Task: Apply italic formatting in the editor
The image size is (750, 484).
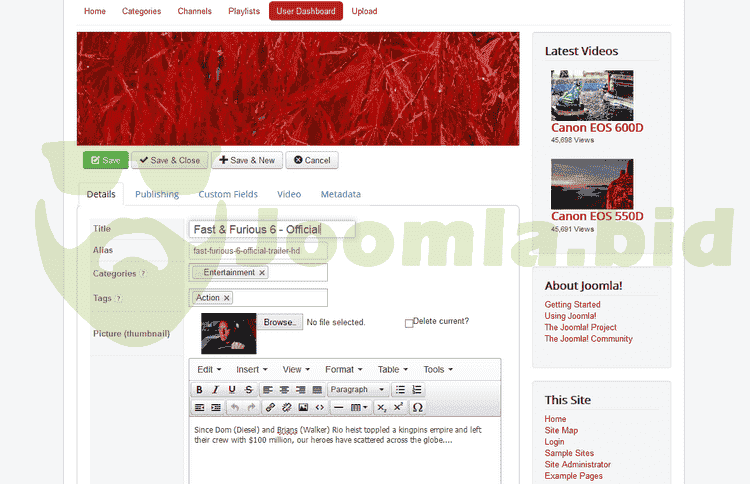Action: coord(215,390)
